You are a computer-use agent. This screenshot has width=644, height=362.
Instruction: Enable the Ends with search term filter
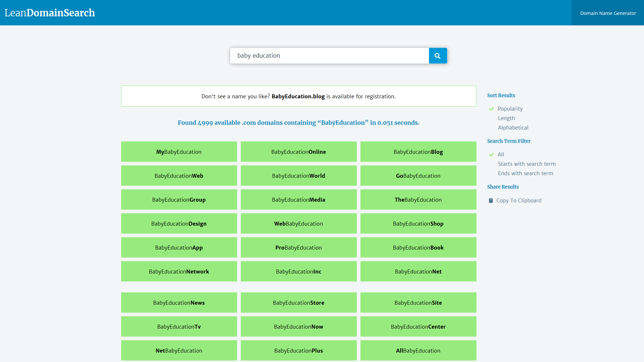tap(526, 173)
